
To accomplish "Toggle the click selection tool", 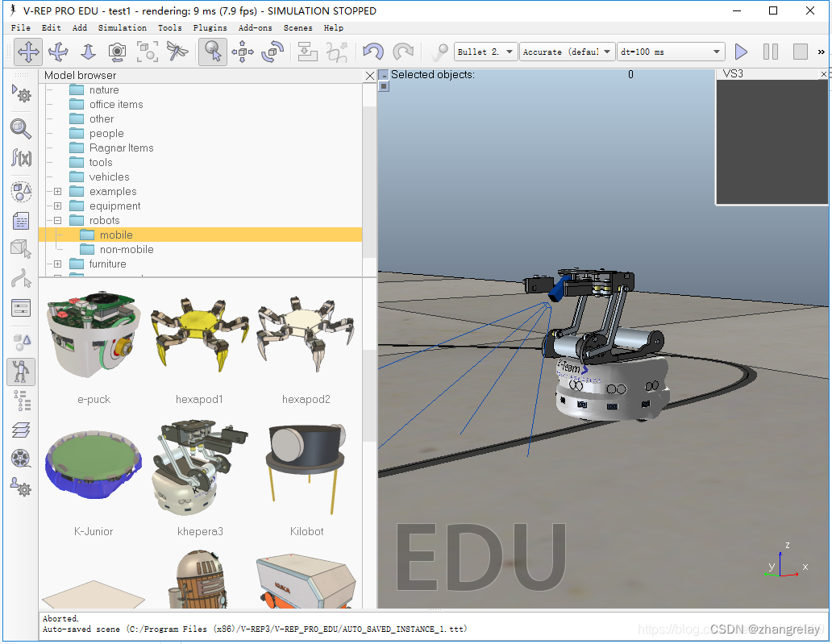I will (213, 52).
